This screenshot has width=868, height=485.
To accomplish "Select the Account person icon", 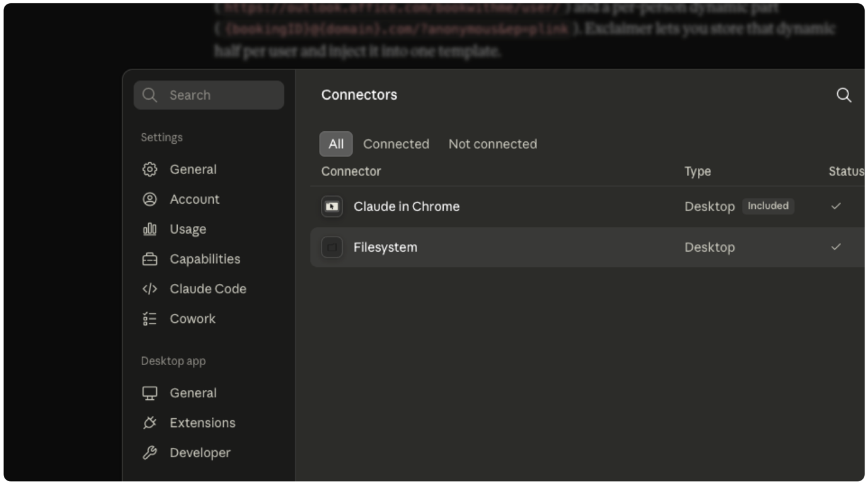I will click(149, 199).
